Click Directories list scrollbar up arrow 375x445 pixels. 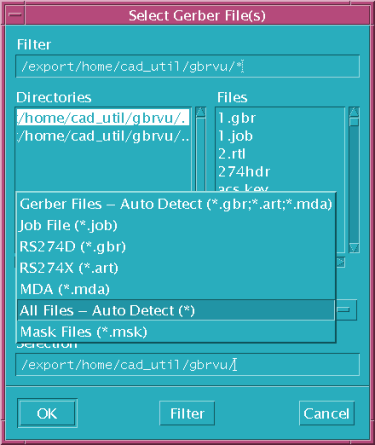click(200, 112)
